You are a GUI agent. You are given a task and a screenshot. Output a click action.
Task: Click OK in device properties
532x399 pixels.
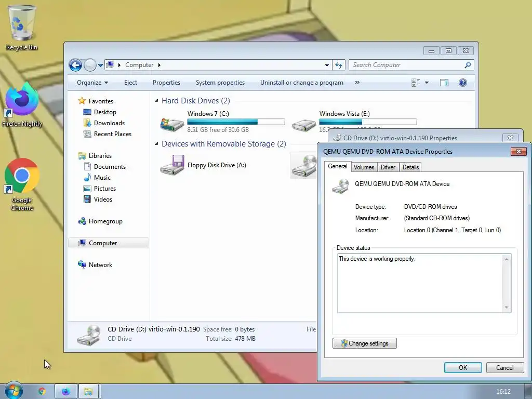tap(463, 367)
